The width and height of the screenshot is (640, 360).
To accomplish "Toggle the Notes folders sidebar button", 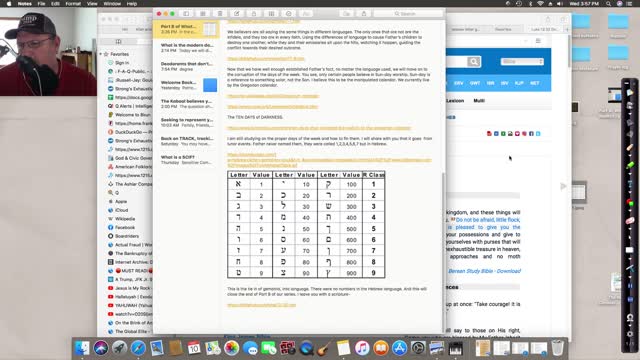I will click(186, 13).
